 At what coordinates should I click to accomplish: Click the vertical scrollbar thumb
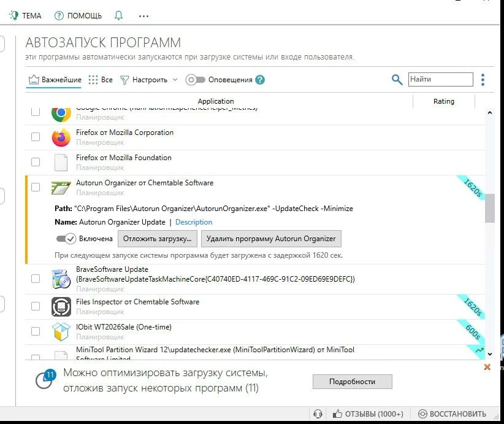point(489,208)
